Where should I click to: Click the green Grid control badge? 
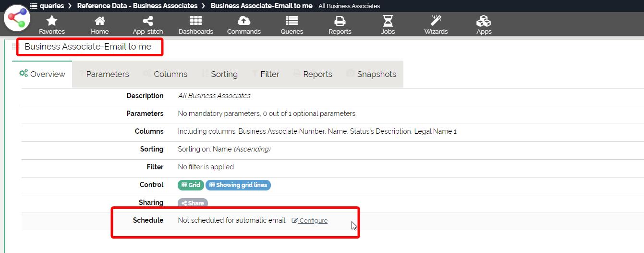tap(191, 185)
